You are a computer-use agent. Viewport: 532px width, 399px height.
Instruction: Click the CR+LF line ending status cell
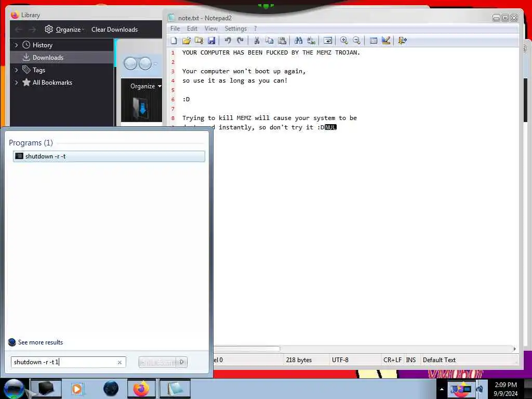pyautogui.click(x=392, y=360)
